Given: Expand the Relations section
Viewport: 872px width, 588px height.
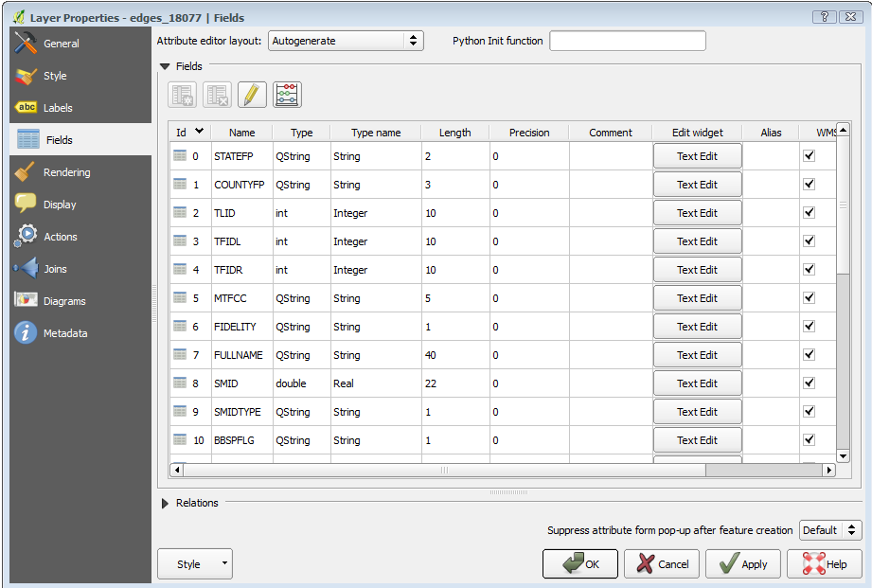Looking at the screenshot, I should pyautogui.click(x=166, y=503).
